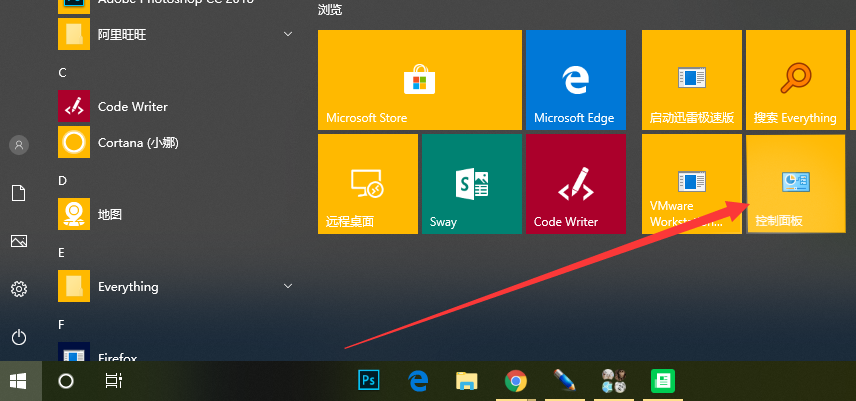Open Edge from the taskbar
856x401 pixels.
tap(418, 381)
